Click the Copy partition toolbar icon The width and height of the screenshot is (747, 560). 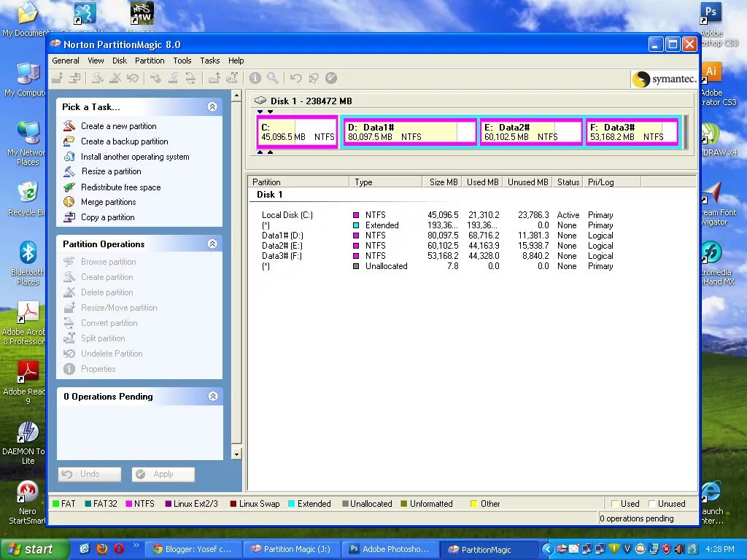[75, 78]
